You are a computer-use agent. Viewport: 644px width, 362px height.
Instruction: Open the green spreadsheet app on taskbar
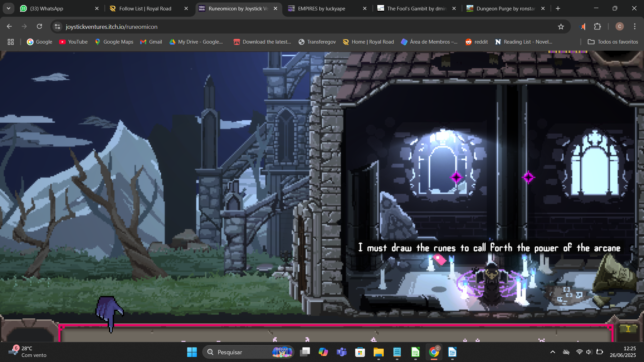pyautogui.click(x=416, y=352)
